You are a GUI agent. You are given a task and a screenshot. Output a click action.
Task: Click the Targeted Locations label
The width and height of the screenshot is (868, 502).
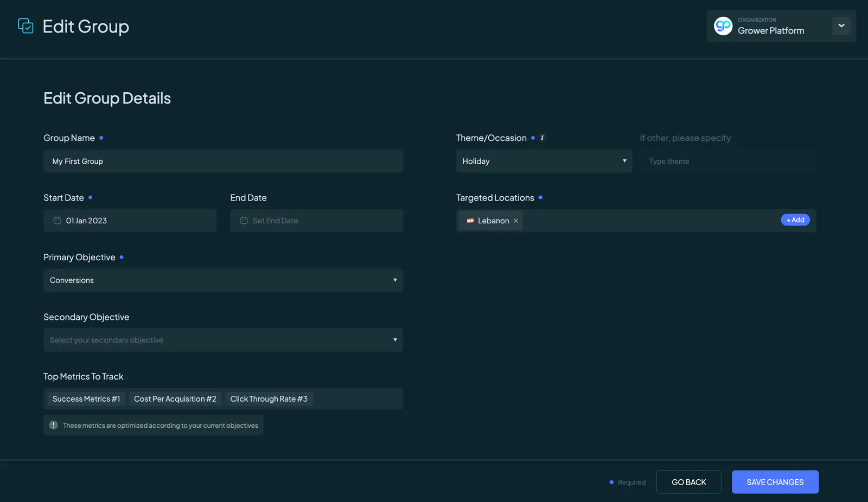click(495, 198)
